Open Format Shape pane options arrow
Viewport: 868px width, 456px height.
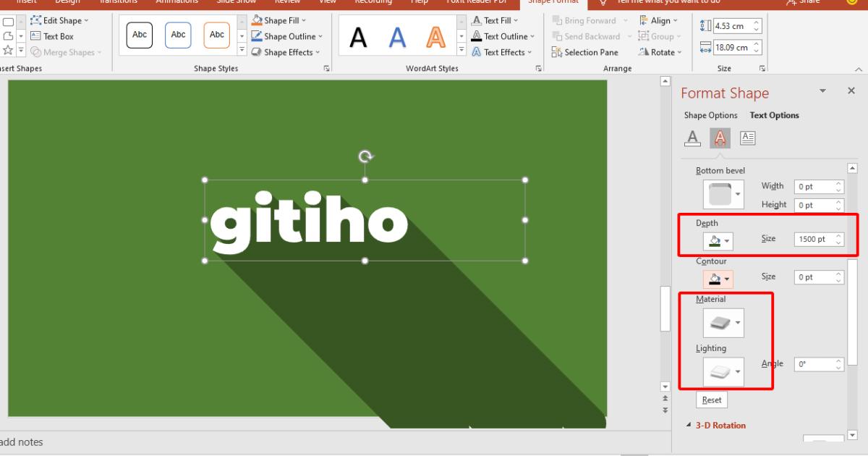pyautogui.click(x=822, y=90)
